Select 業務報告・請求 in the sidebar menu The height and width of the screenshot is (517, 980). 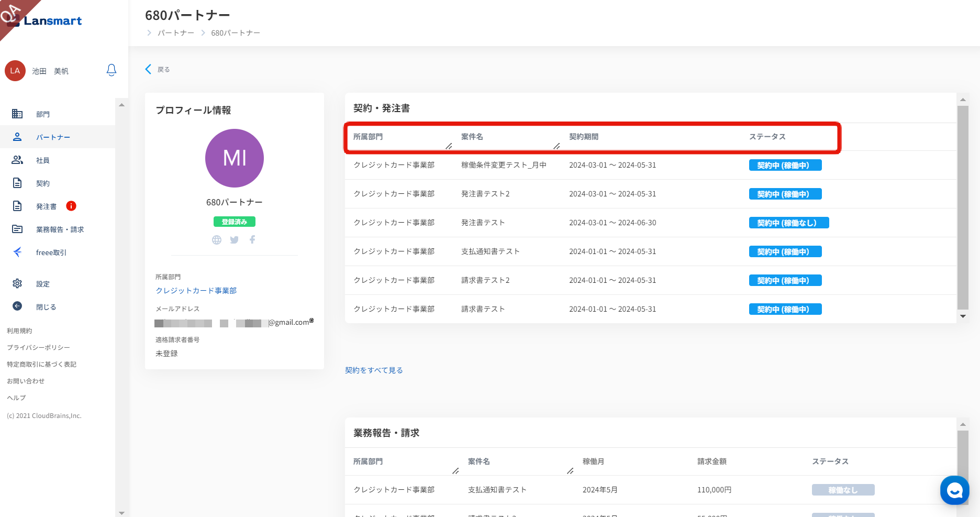60,229
